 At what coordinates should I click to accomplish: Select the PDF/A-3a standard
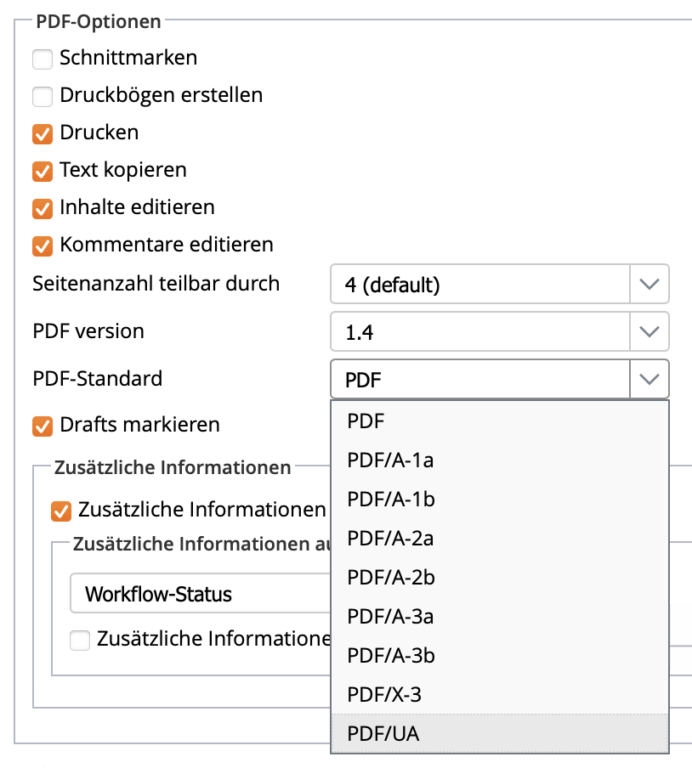[x=390, y=617]
